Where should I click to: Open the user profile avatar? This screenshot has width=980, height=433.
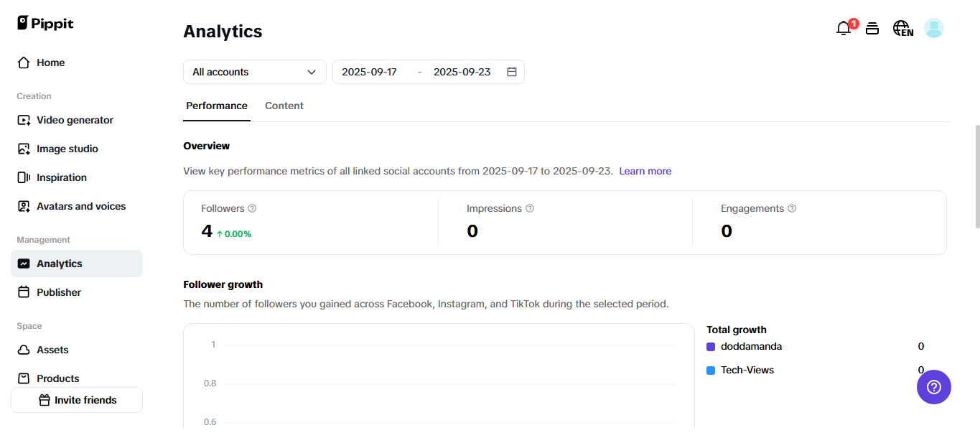(933, 29)
